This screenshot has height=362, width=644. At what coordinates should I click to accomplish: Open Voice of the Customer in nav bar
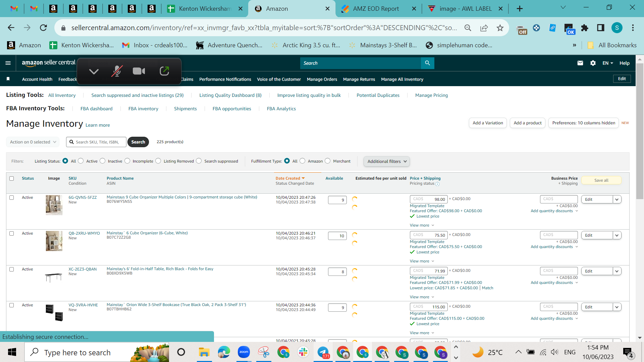pos(279,79)
